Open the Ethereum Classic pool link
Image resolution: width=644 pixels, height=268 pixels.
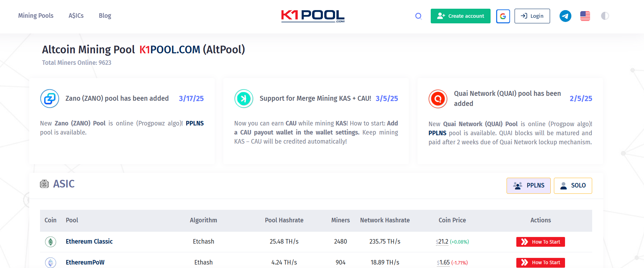point(89,242)
